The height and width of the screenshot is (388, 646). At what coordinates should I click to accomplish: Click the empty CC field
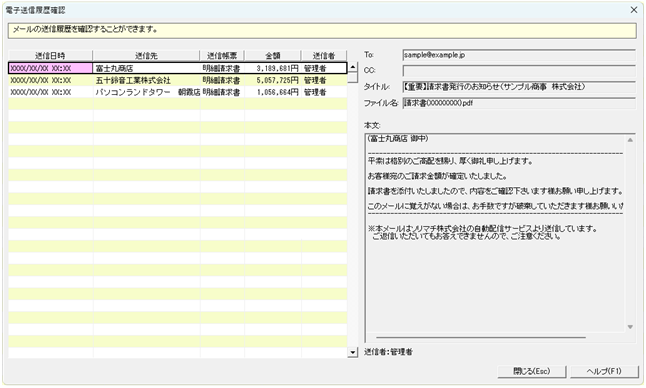519,71
